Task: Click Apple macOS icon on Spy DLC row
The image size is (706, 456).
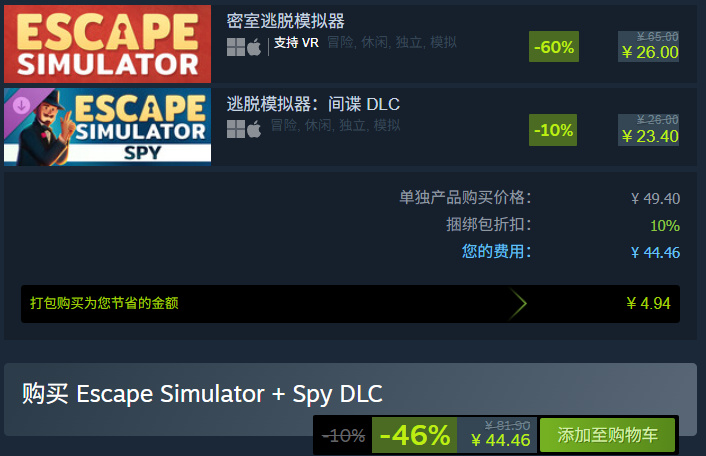Action: tap(254, 129)
